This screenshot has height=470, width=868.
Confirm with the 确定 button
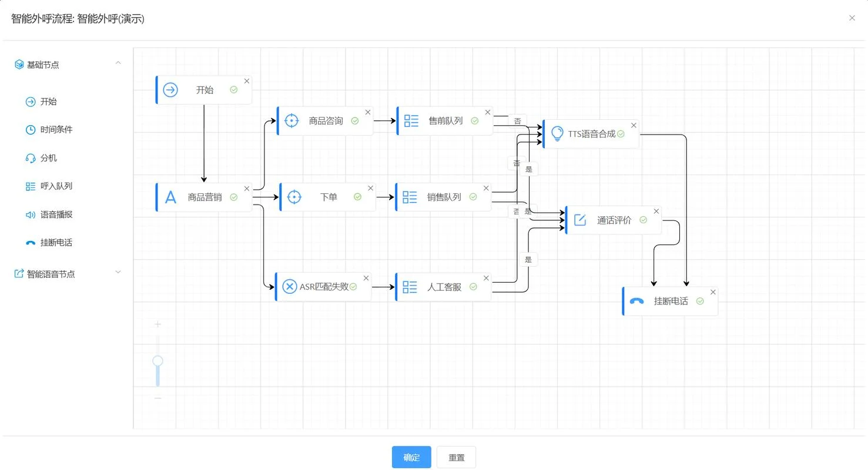click(x=411, y=457)
